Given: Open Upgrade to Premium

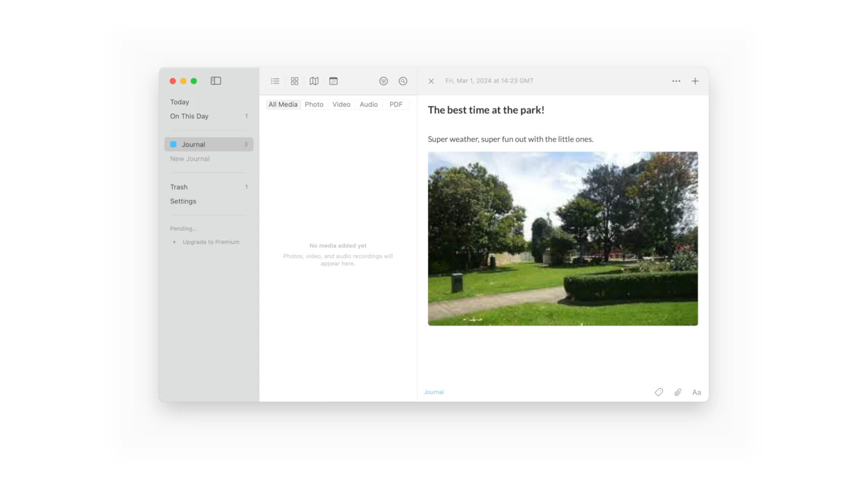Looking at the screenshot, I should point(211,242).
